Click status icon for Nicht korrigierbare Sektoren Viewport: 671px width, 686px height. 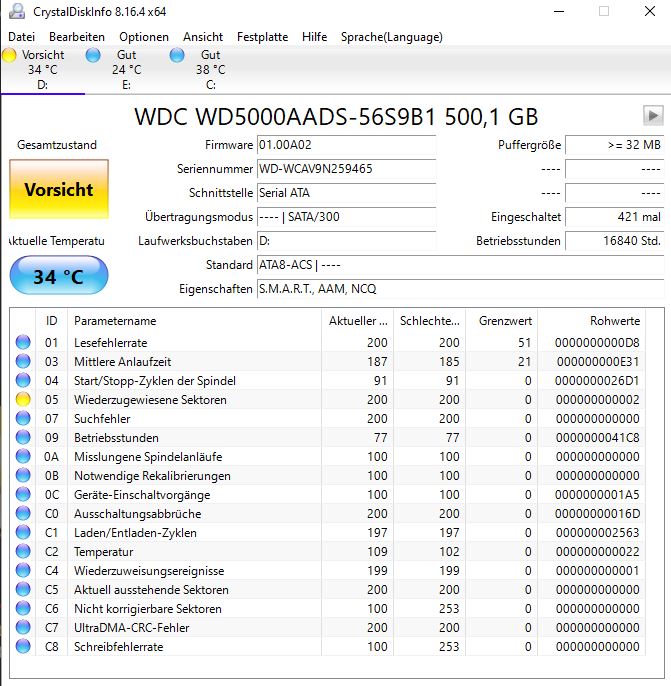tap(23, 609)
